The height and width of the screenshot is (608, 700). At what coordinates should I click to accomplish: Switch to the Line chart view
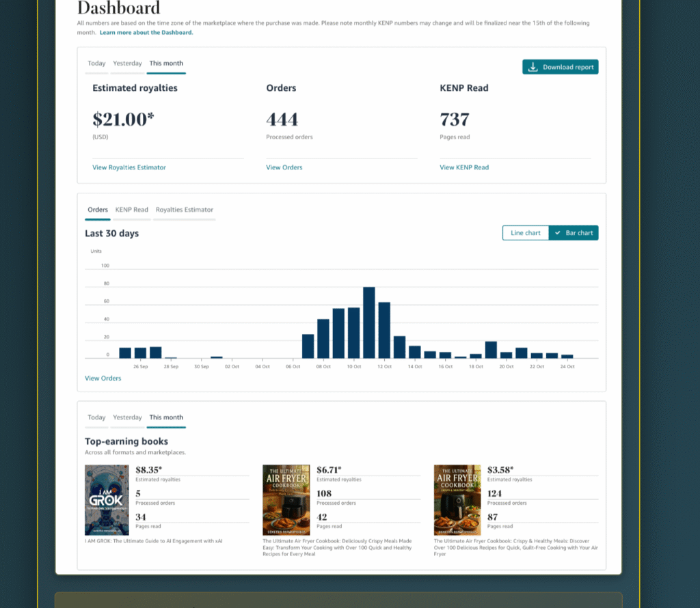(x=526, y=233)
